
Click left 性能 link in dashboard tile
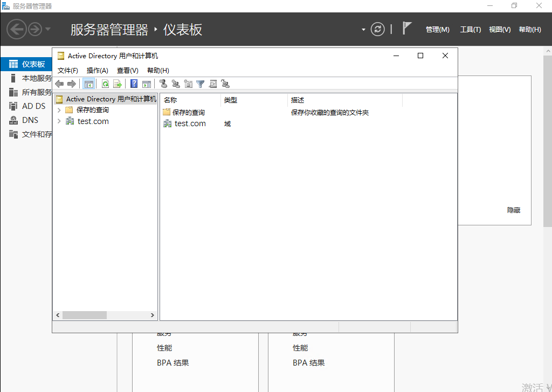tap(164, 348)
